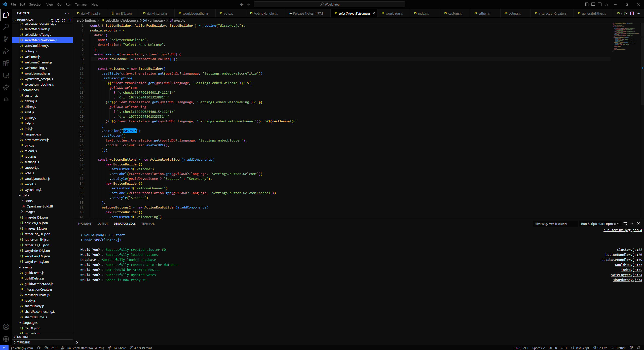644x350 pixels.
Task: Open the Extensions view
Action: (x=6, y=63)
